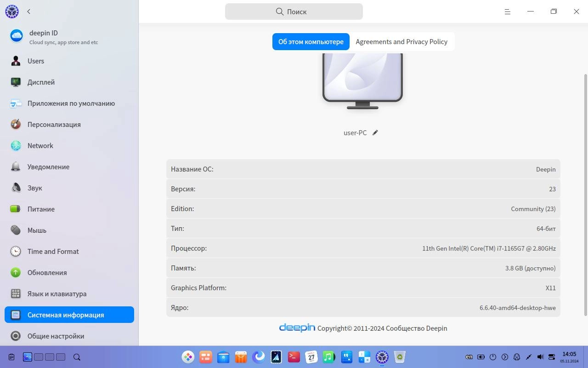Click the Версия: label
This screenshot has width=588, height=368.
(183, 189)
